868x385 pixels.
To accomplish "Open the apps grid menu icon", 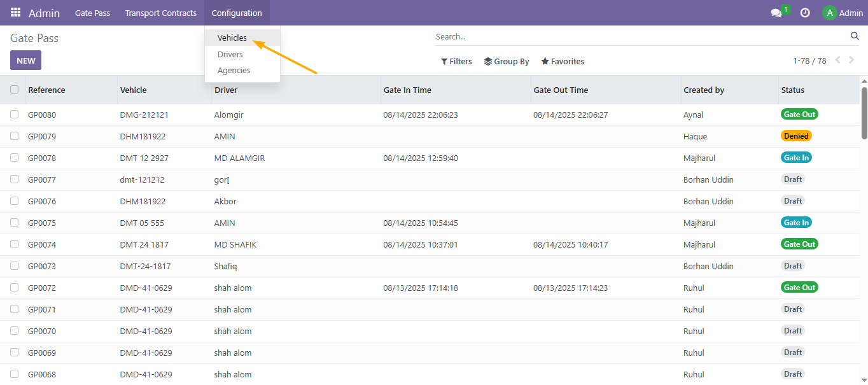I will click(x=15, y=13).
